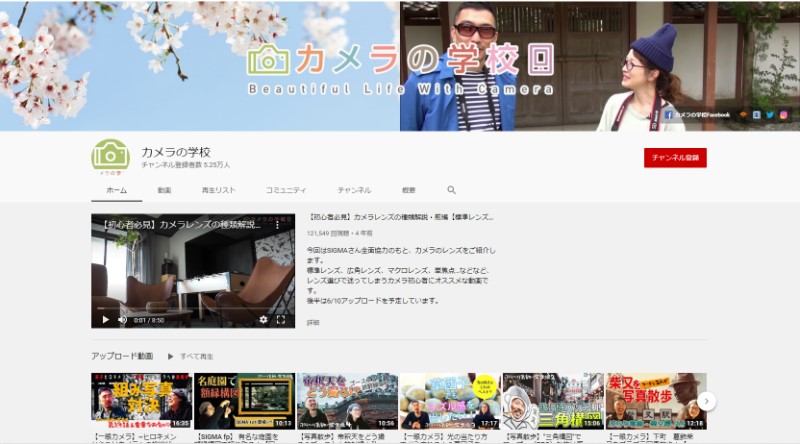This screenshot has height=444, width=800.
Task: Open the チャンネル tab
Action: (x=354, y=190)
